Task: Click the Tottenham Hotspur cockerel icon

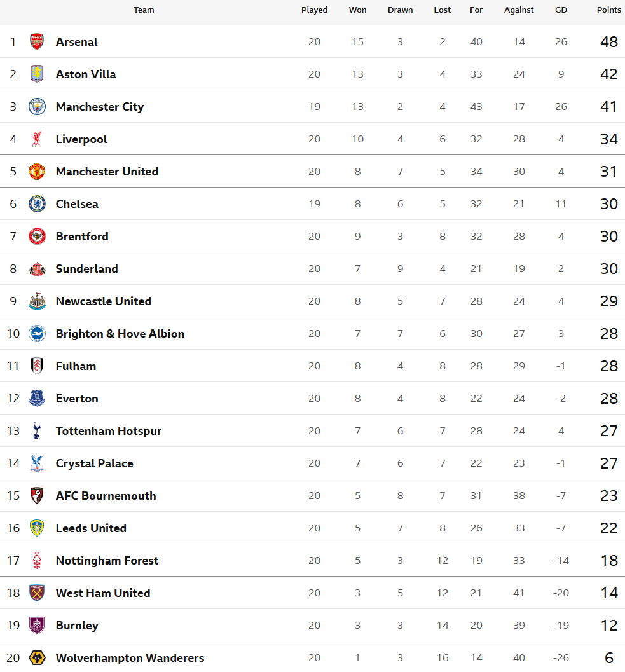Action: 37,431
